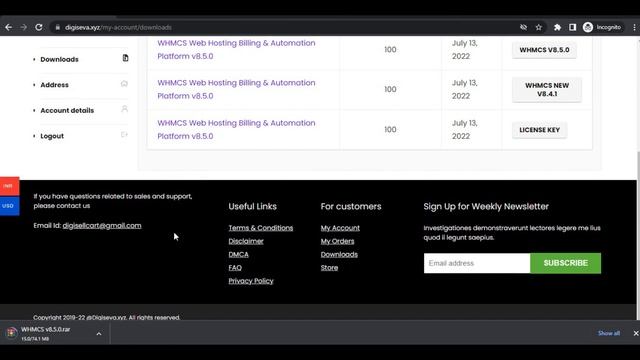
Task: Open product link in WHMCS V8.5.0 row
Action: [236, 49]
